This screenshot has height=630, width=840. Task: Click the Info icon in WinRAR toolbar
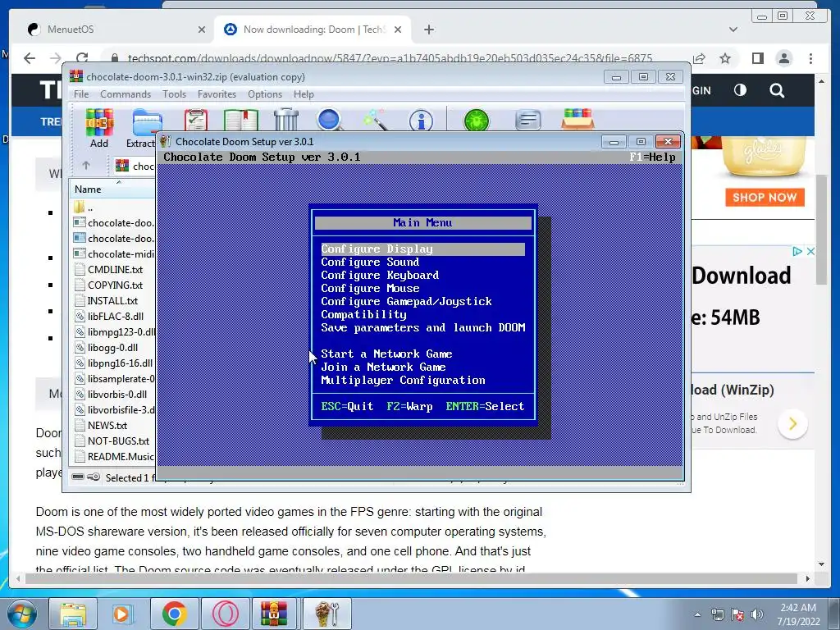[x=421, y=121]
